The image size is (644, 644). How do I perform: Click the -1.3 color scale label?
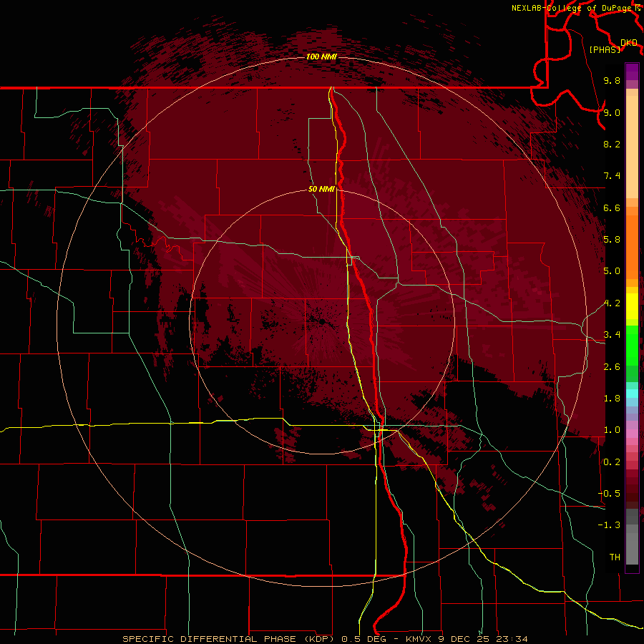[x=609, y=525]
